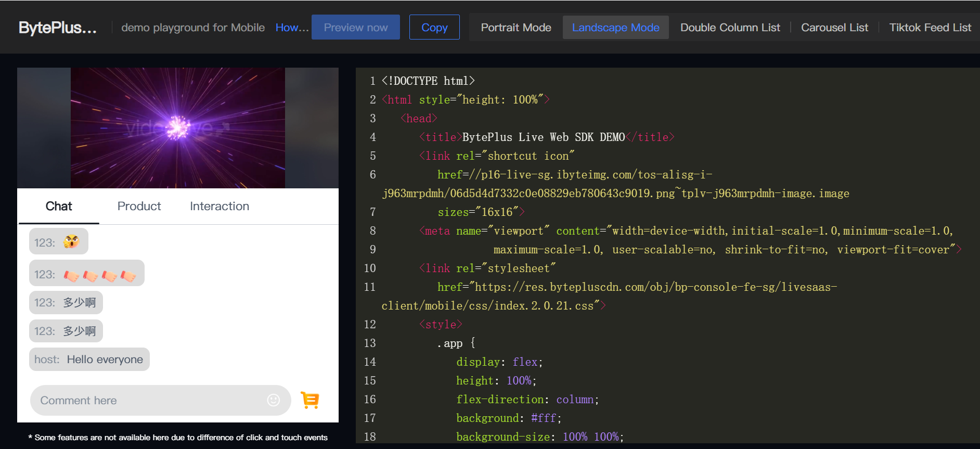Screen dimensions: 980x449
Task: Open the shopping cart icon
Action: [310, 400]
